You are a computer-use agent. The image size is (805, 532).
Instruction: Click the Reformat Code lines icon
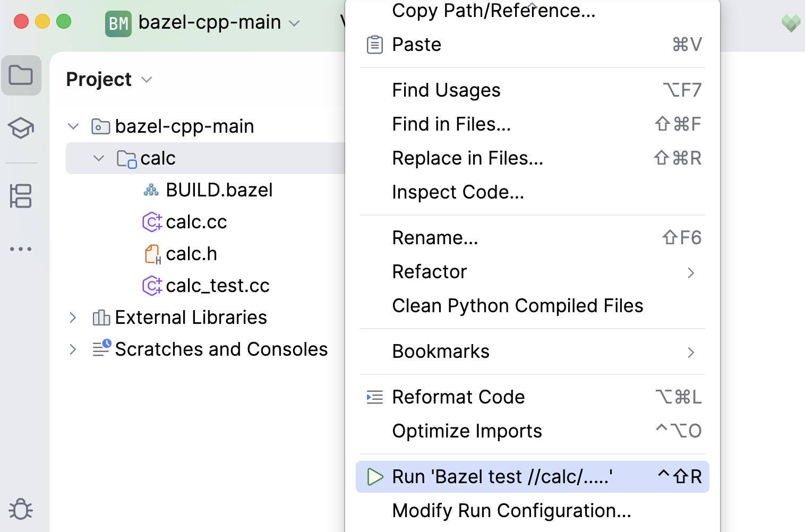coord(375,397)
